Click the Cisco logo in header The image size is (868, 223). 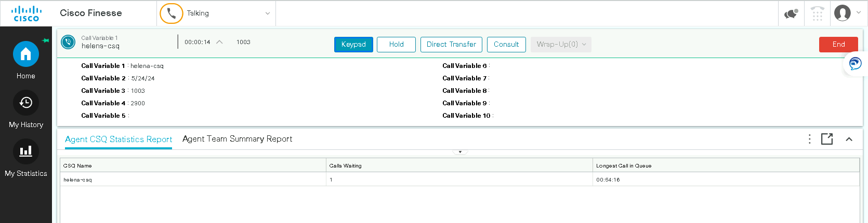tap(26, 13)
